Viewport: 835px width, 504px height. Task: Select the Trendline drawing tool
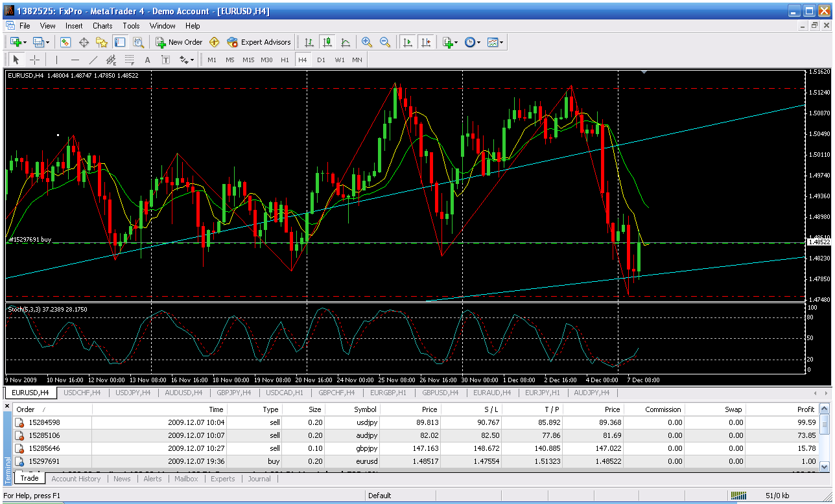[93, 60]
